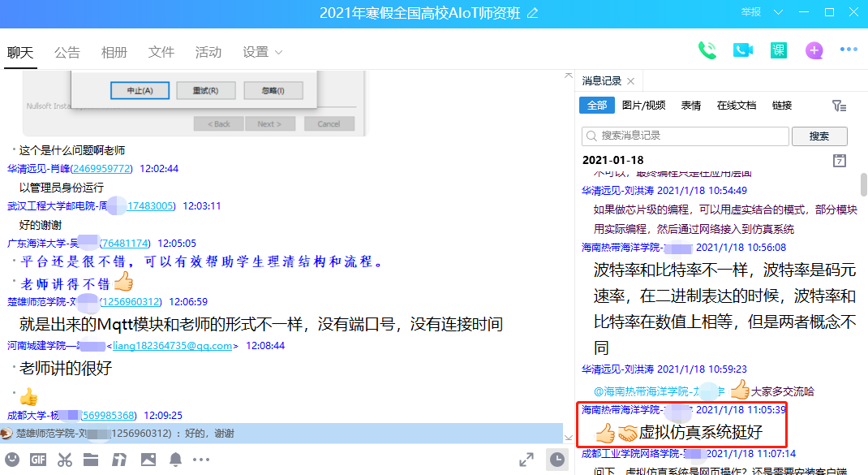Filter records by 图片/视频

tap(643, 106)
